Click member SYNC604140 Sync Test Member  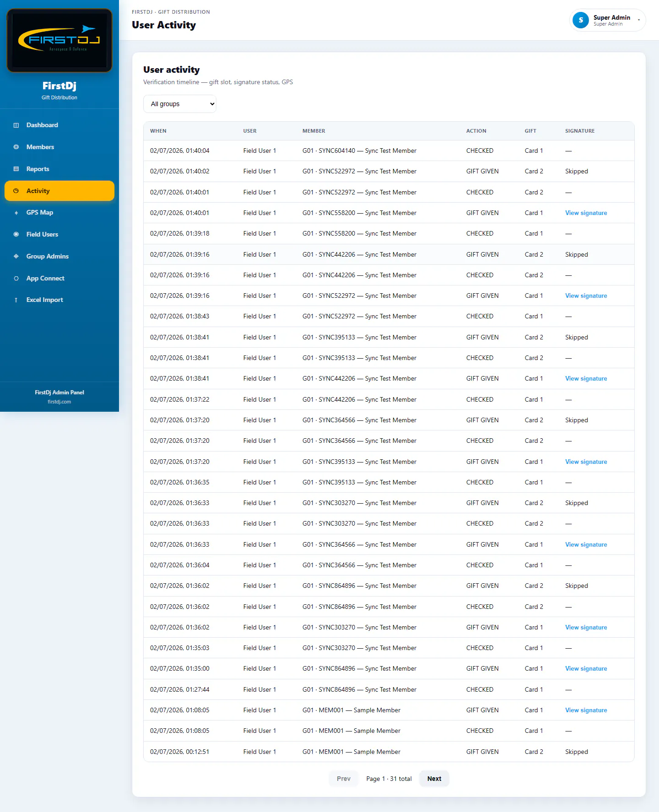tap(359, 151)
